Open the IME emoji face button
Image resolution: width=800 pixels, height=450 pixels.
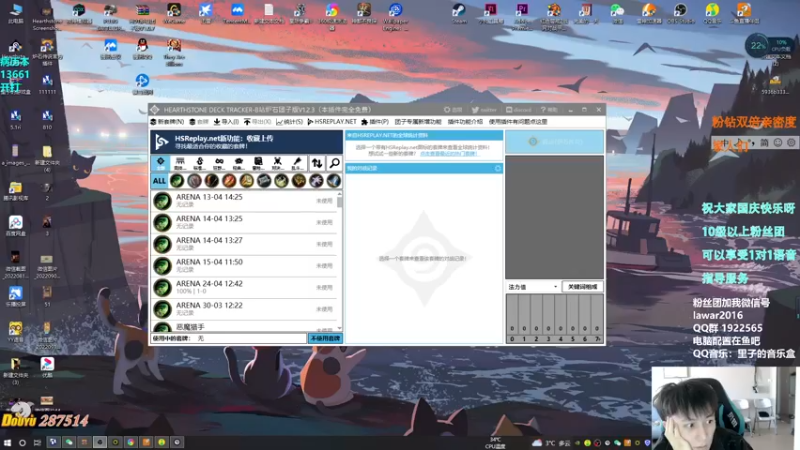[x=778, y=143]
